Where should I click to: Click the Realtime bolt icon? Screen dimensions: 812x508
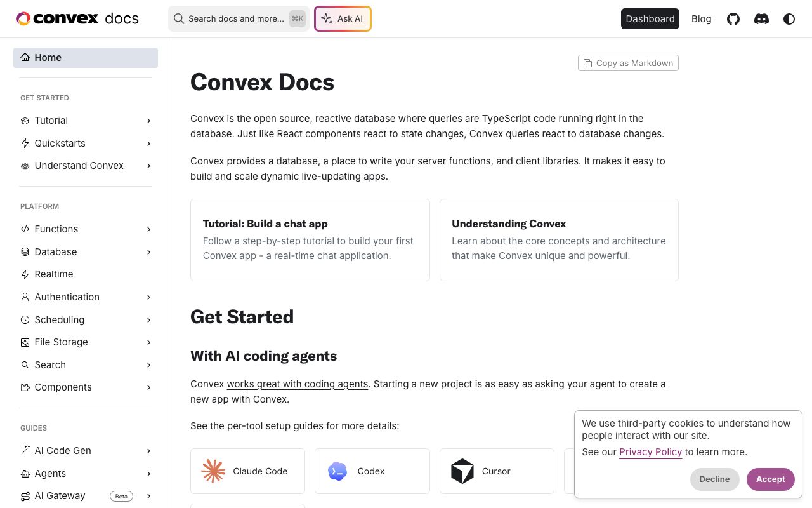[x=25, y=274]
